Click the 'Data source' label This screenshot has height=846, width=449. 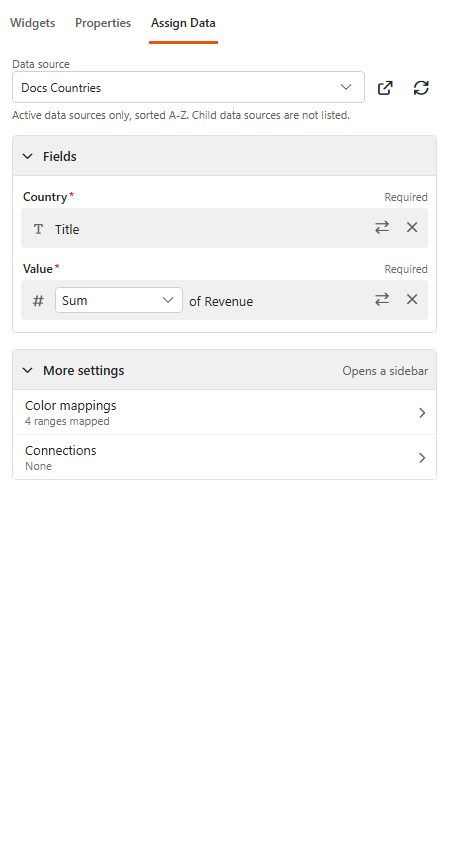click(41, 64)
